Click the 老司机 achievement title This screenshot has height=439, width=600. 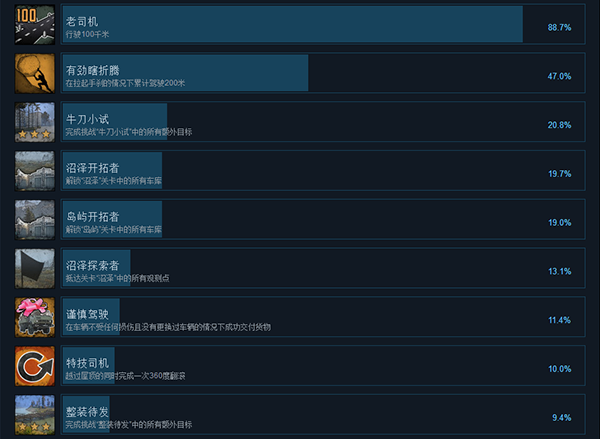click(82, 20)
